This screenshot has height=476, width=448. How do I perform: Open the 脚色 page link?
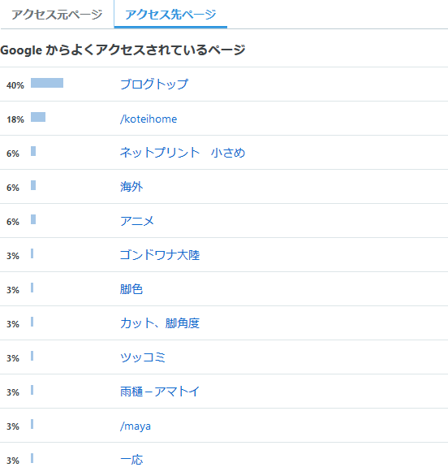[131, 288]
